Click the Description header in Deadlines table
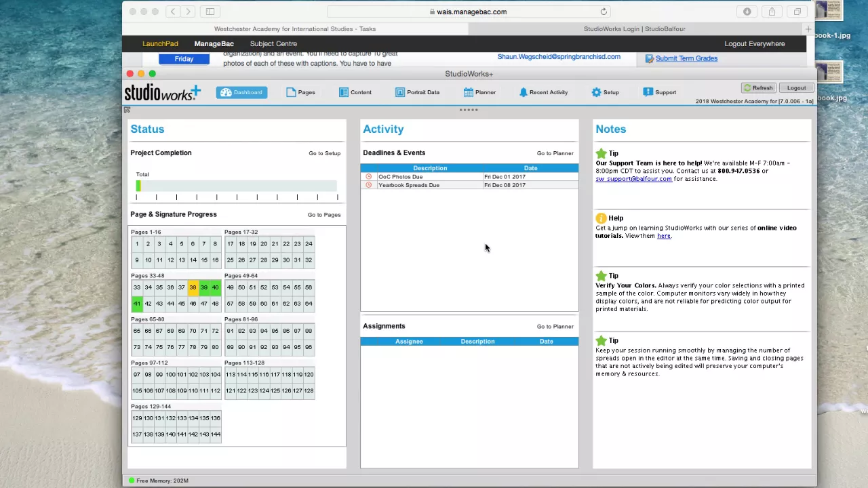868x488 pixels. tap(430, 168)
